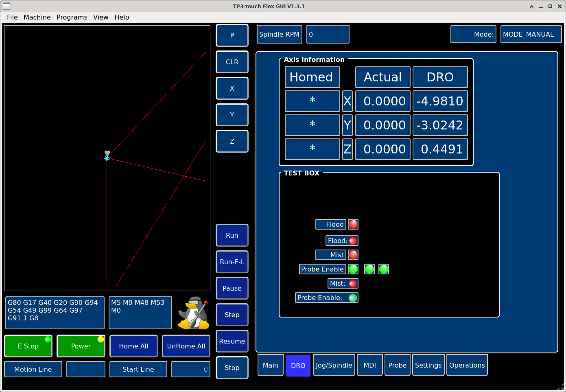Screen dimensions: 566x392
Task: Click the rightmost green Probe Enable LED
Action: coord(384,269)
